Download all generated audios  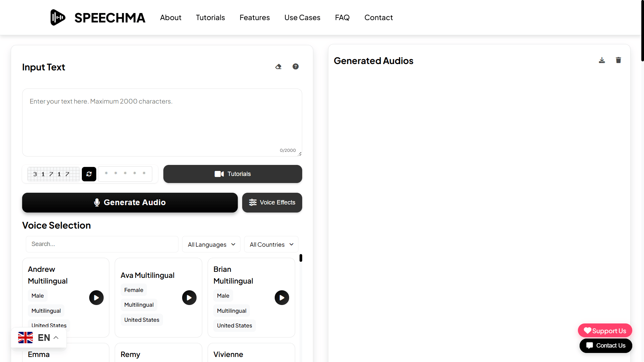pos(602,60)
